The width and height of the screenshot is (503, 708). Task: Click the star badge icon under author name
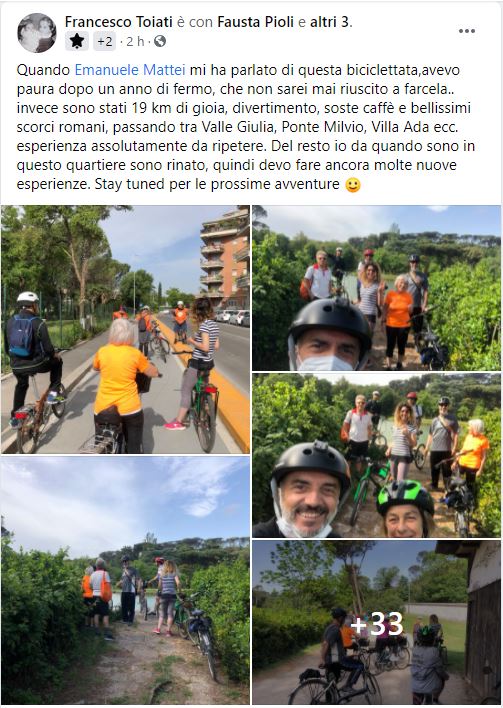(77, 41)
